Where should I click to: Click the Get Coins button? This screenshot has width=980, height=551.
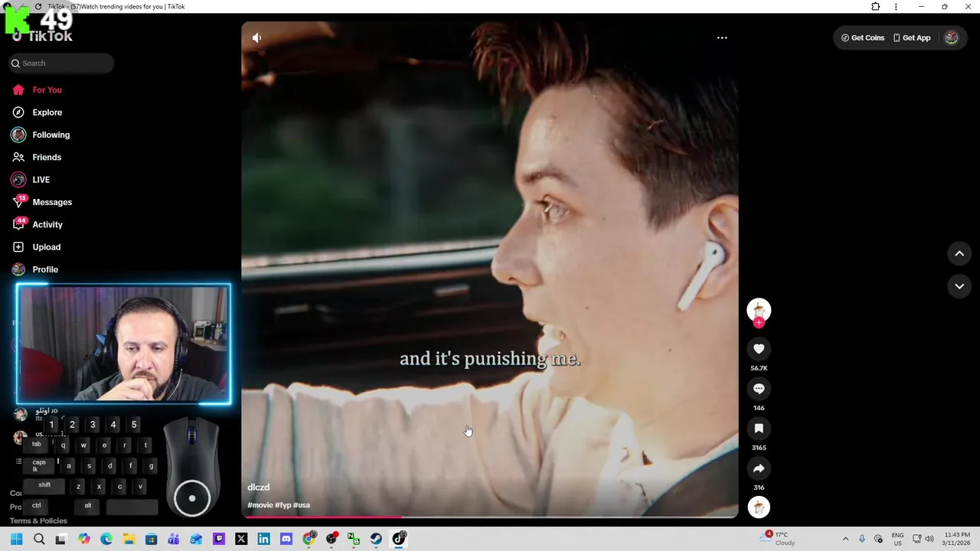click(x=863, y=37)
